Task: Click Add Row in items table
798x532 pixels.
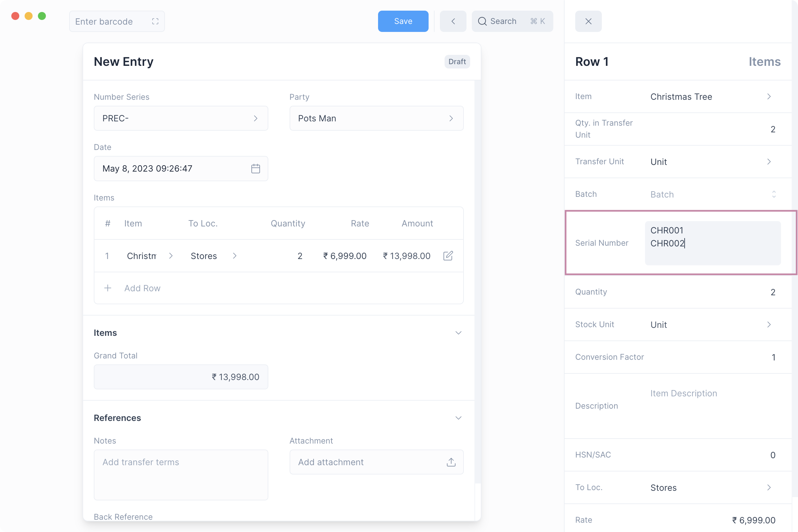Action: [x=142, y=288]
